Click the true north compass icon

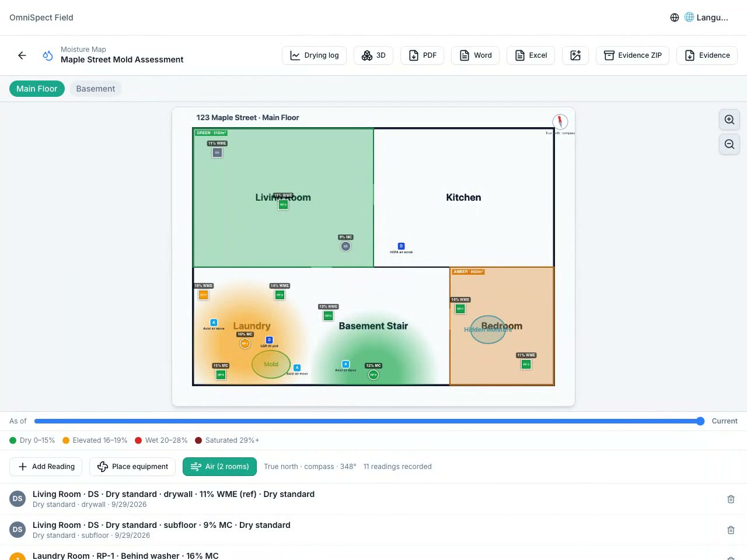(560, 121)
